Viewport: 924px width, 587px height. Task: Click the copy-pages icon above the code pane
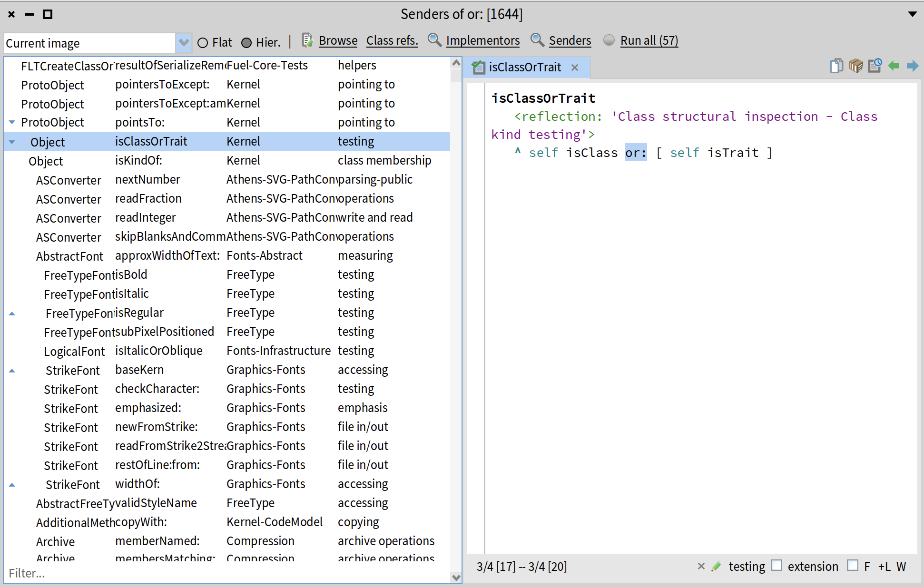coord(836,66)
